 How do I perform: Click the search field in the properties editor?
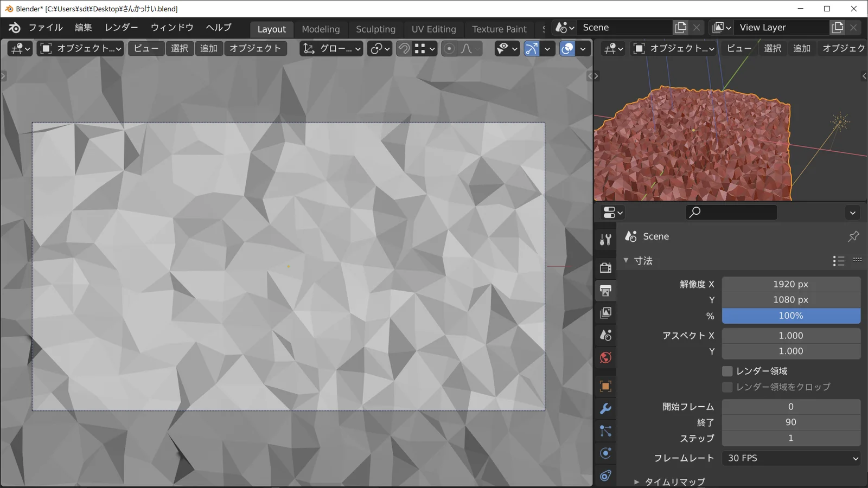(x=731, y=212)
